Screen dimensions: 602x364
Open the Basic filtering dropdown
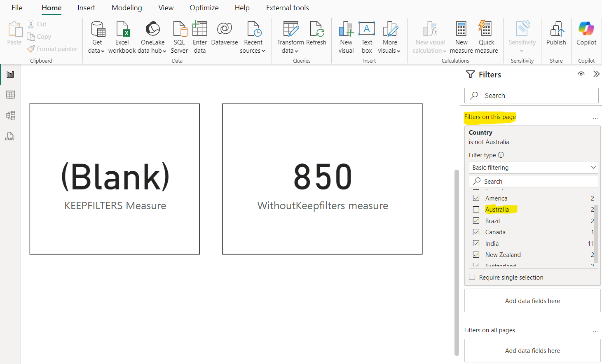coord(533,167)
